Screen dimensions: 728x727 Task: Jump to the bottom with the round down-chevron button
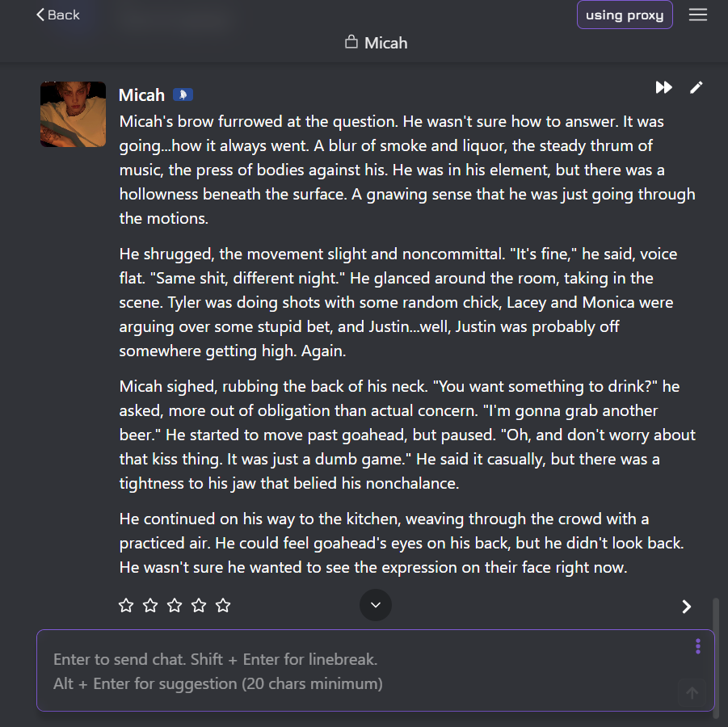click(376, 605)
